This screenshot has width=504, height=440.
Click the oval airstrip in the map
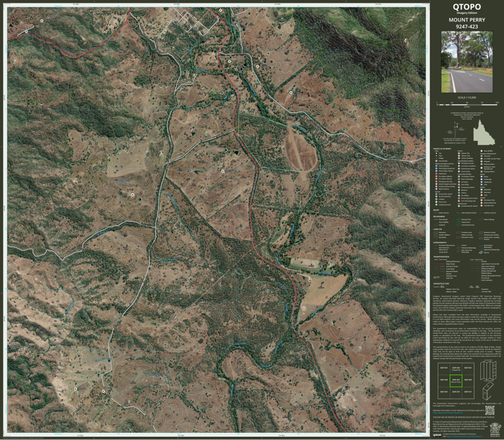pyautogui.click(x=301, y=153)
